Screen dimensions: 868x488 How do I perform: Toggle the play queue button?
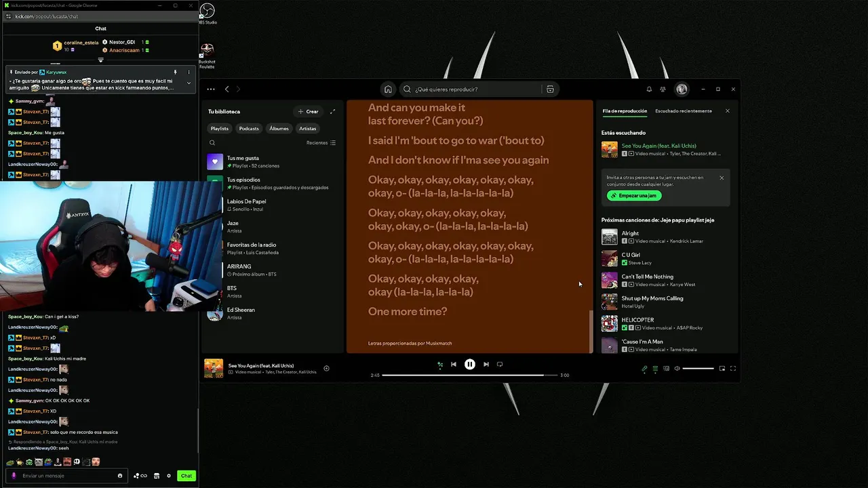pyautogui.click(x=655, y=369)
